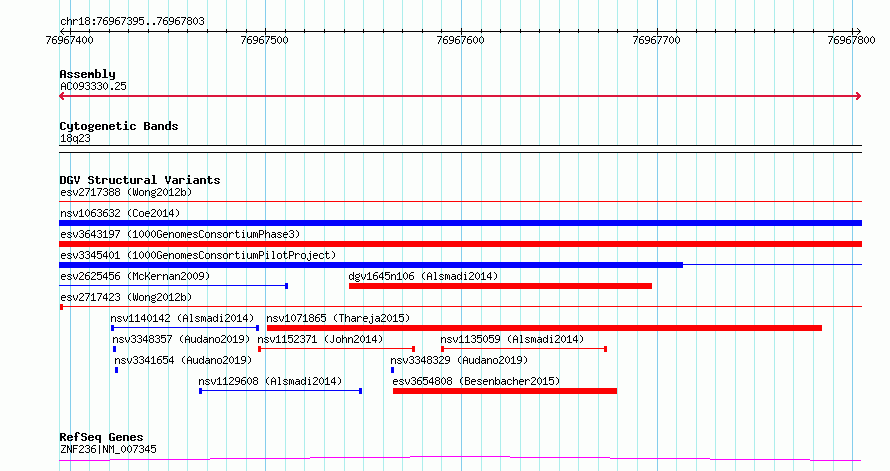The width and height of the screenshot is (890, 471).
Task: Select variant label nsv1135059 (Alsmadi2014)
Action: click(x=512, y=339)
